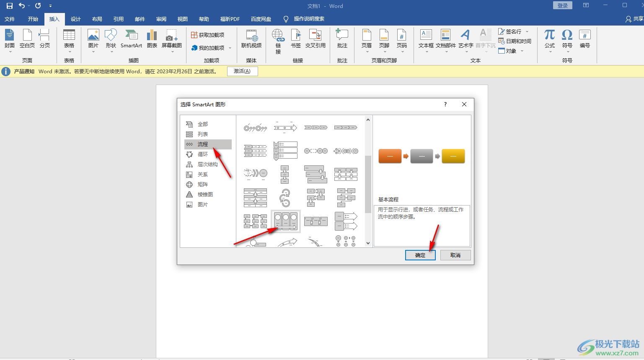Click the SmartArt list scroll-down arrow
The height and width of the screenshot is (360, 644).
pyautogui.click(x=368, y=243)
